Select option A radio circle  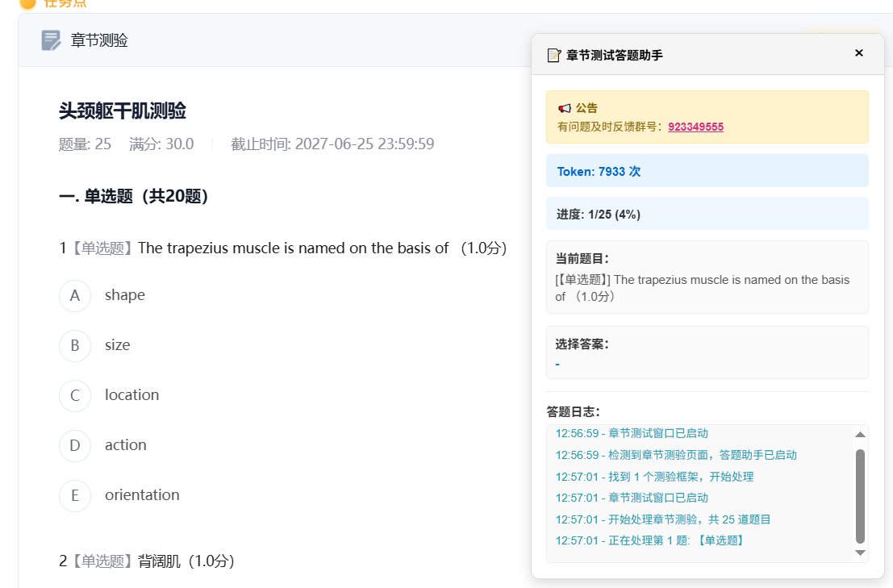point(75,295)
